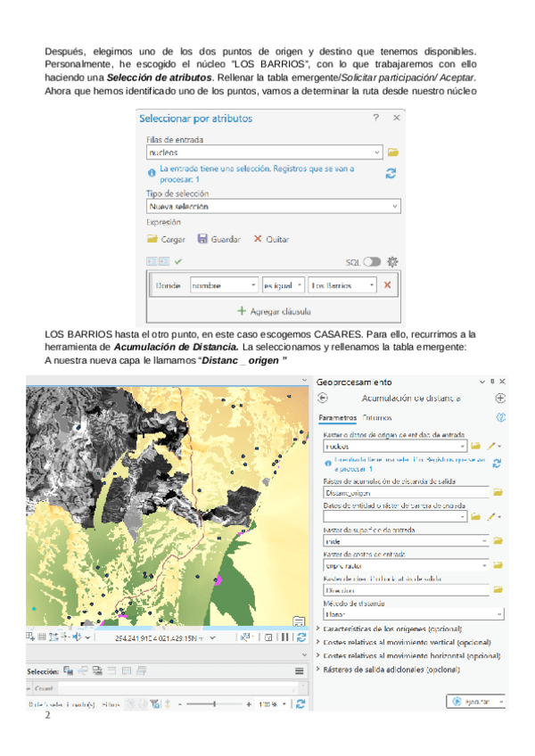Click the Filtros label in table footer
Viewport: 535px width, 756px height.
[x=111, y=704]
